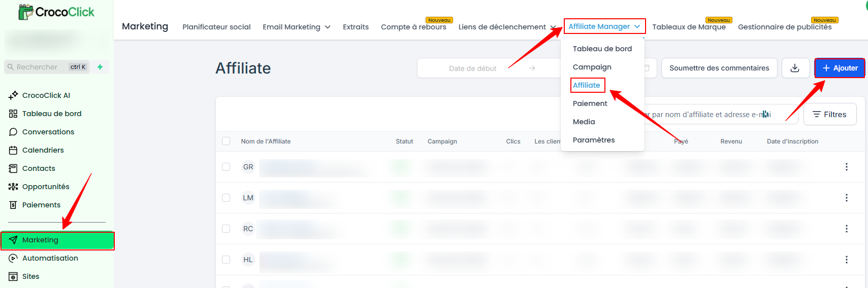Select Media in the dropdown menu

pos(584,122)
